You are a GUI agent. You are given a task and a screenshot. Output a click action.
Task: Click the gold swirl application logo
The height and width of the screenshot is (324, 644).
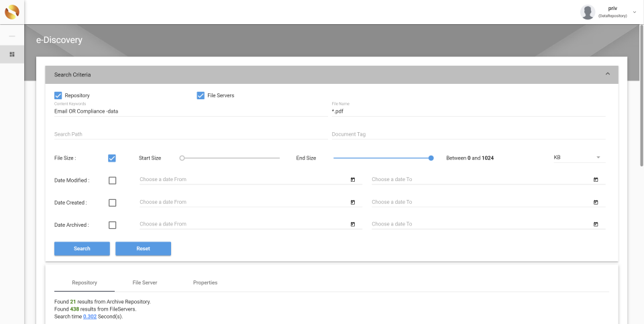click(x=12, y=12)
